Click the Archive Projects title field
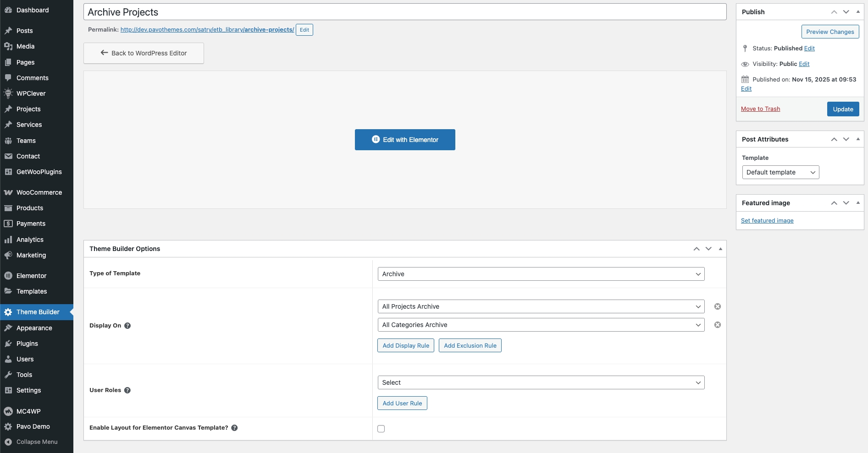Viewport: 868px width, 453px height. tap(404, 12)
